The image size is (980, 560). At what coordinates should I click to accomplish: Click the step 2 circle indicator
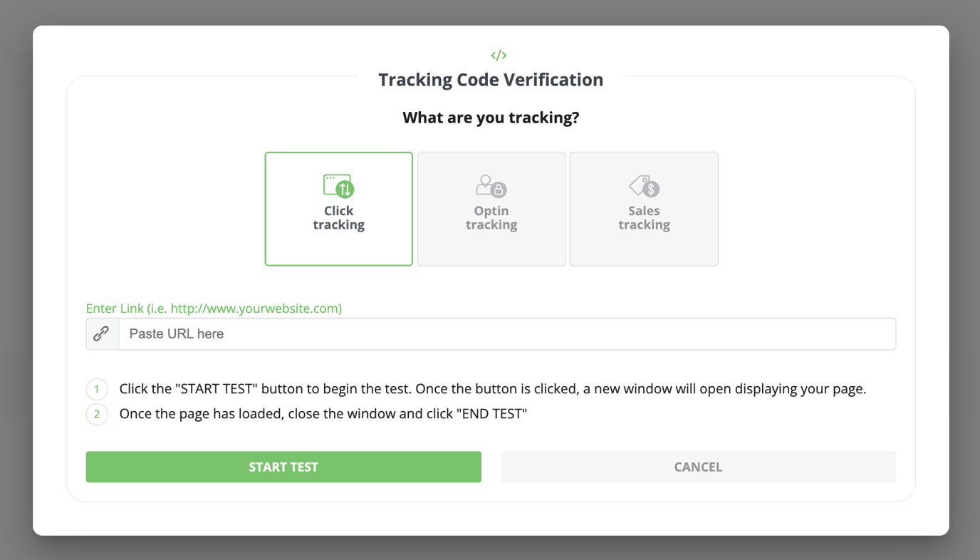click(x=96, y=414)
